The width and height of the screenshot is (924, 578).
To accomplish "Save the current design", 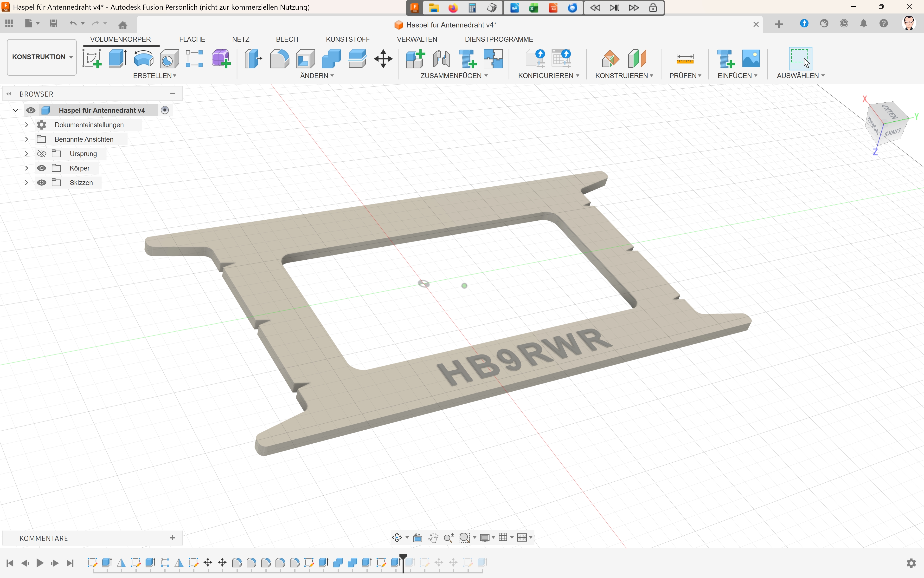I will coord(53,24).
